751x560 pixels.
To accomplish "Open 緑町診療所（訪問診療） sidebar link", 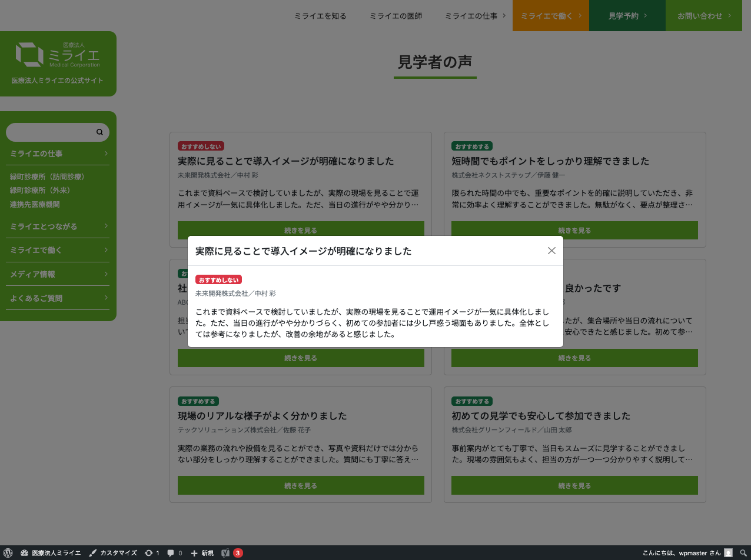I will [x=47, y=176].
